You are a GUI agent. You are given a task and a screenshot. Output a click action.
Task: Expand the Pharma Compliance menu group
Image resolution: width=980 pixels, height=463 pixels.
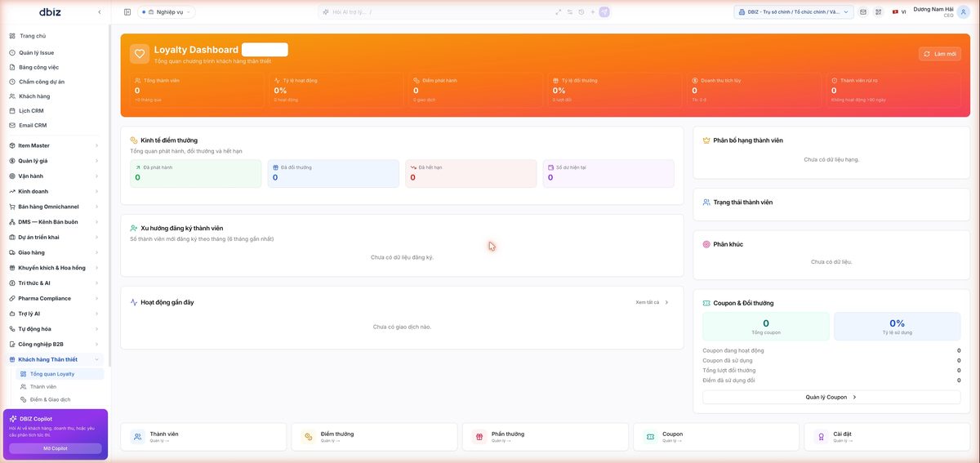[54, 298]
